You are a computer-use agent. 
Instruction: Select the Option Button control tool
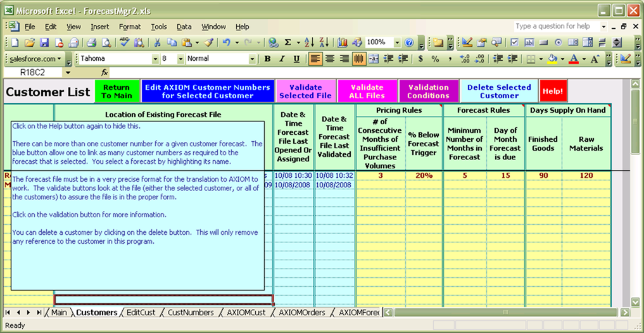[559, 42]
